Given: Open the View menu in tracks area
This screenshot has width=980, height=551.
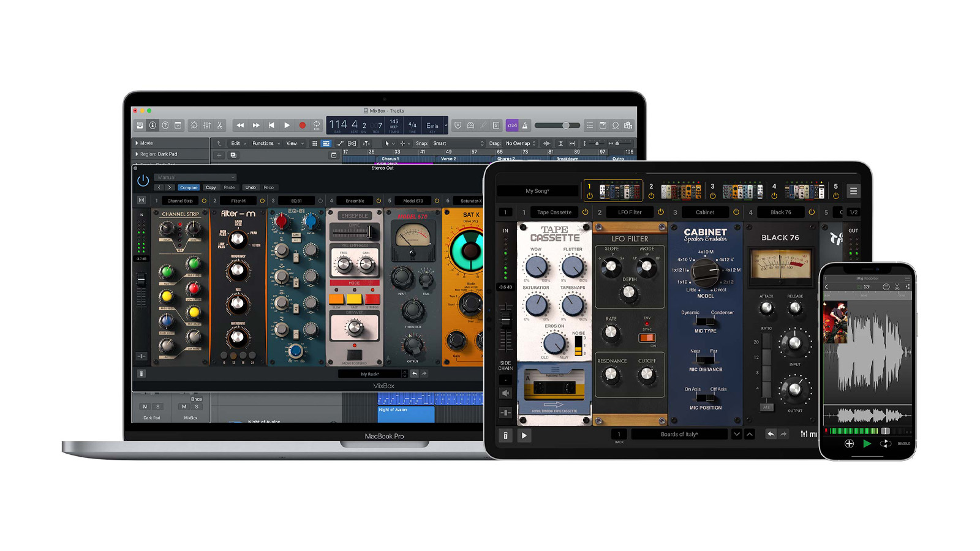Looking at the screenshot, I should pyautogui.click(x=295, y=143).
